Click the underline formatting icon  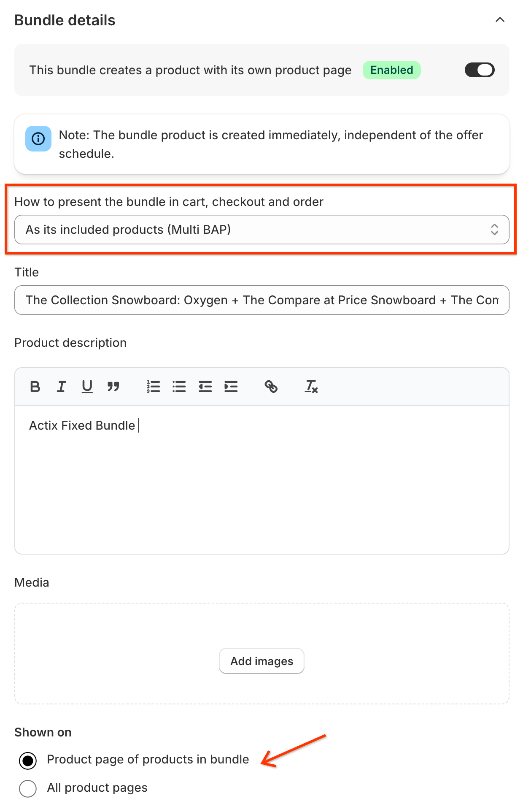click(x=87, y=387)
